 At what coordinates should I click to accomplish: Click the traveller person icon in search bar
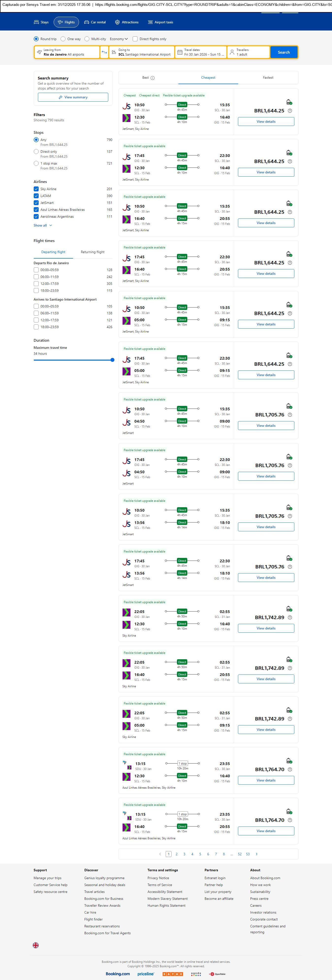click(x=232, y=52)
